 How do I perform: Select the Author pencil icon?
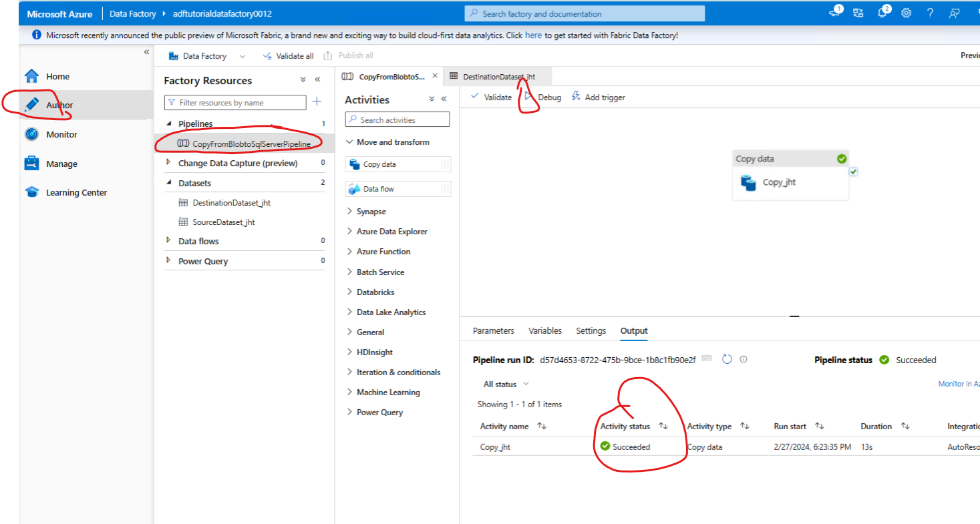(31, 105)
